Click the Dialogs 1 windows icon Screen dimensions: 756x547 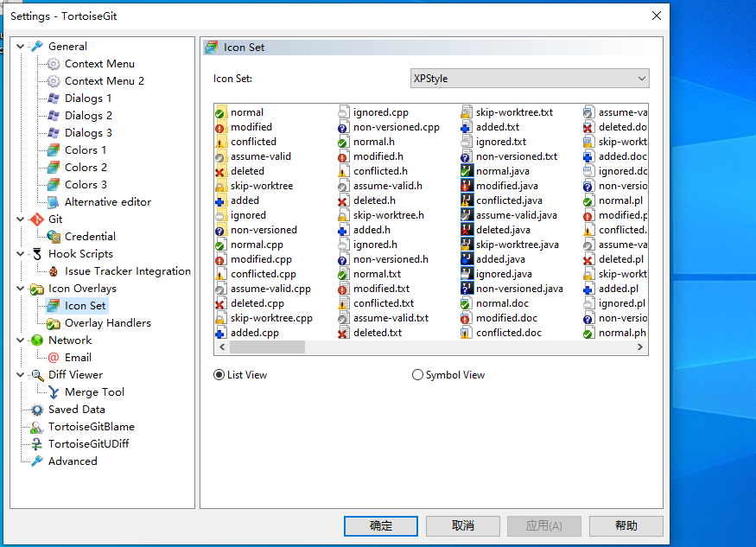(x=54, y=99)
